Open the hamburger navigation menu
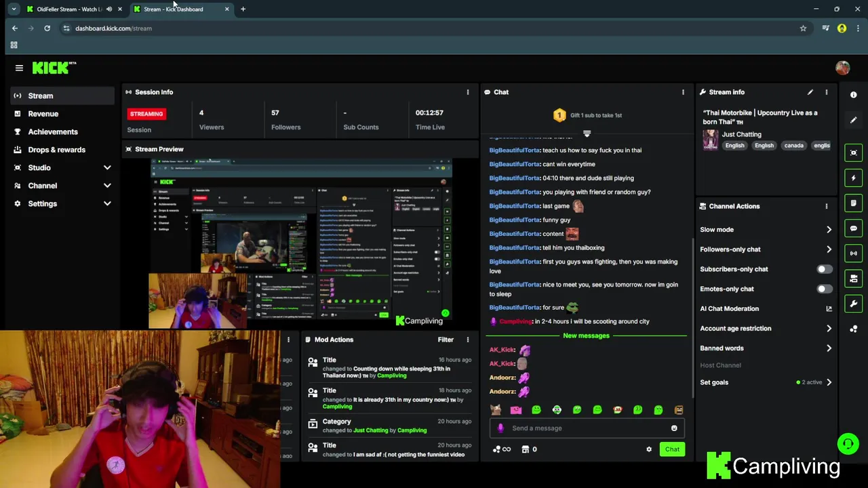The height and width of the screenshot is (488, 868). click(19, 68)
